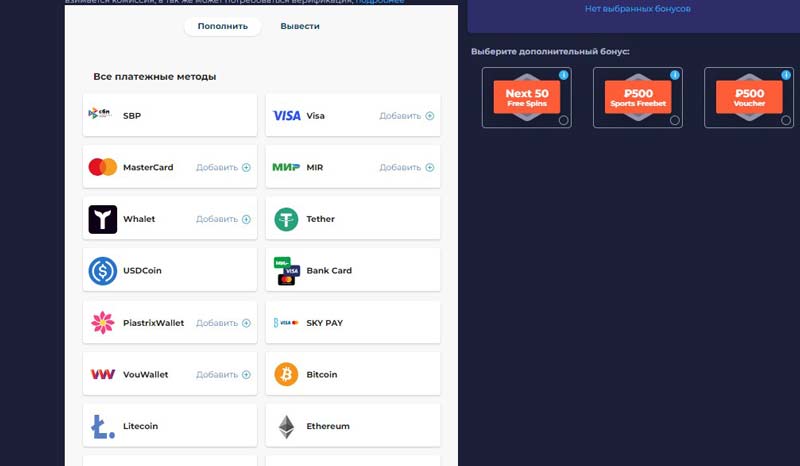Click the Whalet black logo icon
This screenshot has width=800, height=466.
[x=103, y=219]
